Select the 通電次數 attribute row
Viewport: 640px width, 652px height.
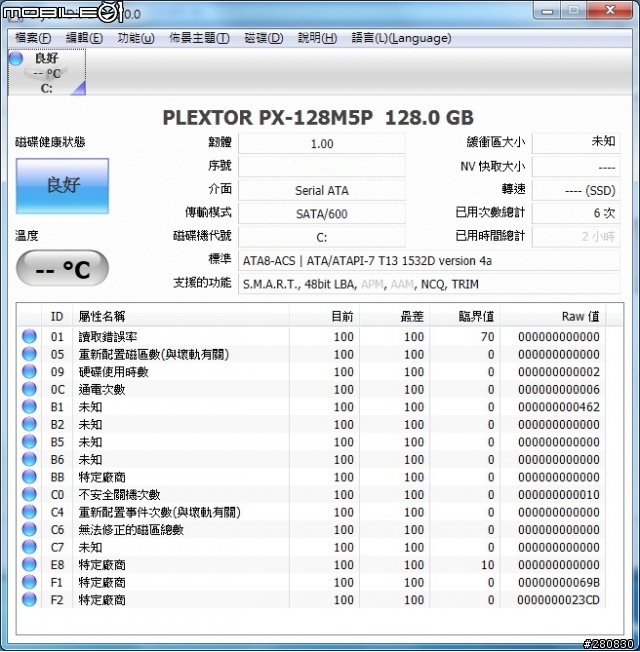click(x=311, y=389)
